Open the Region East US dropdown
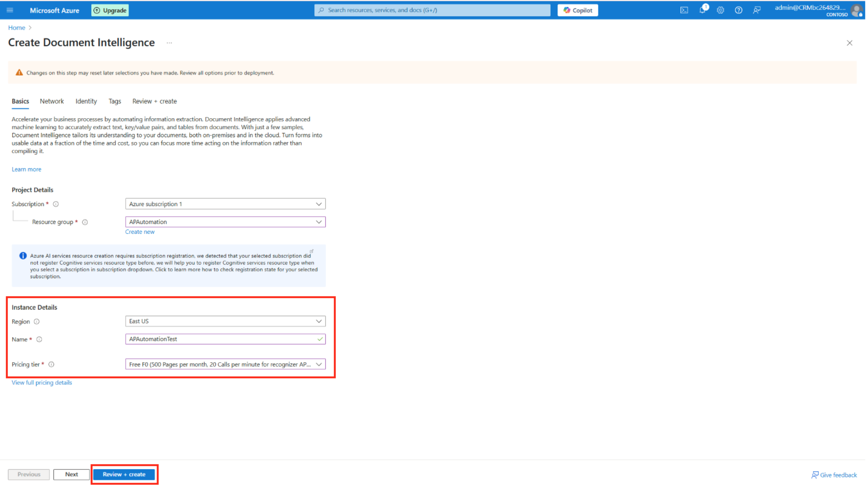868x491 pixels. [x=225, y=321]
